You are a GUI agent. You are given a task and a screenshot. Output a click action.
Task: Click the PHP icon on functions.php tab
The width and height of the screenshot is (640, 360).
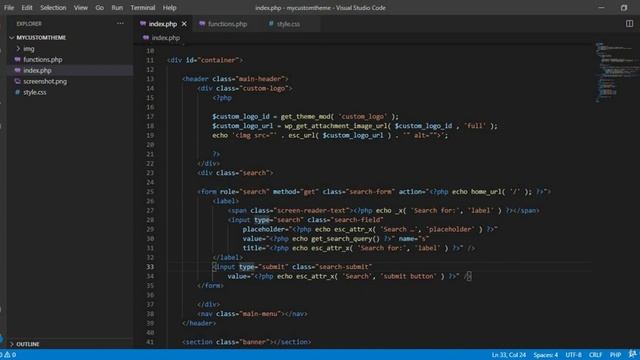pos(202,24)
